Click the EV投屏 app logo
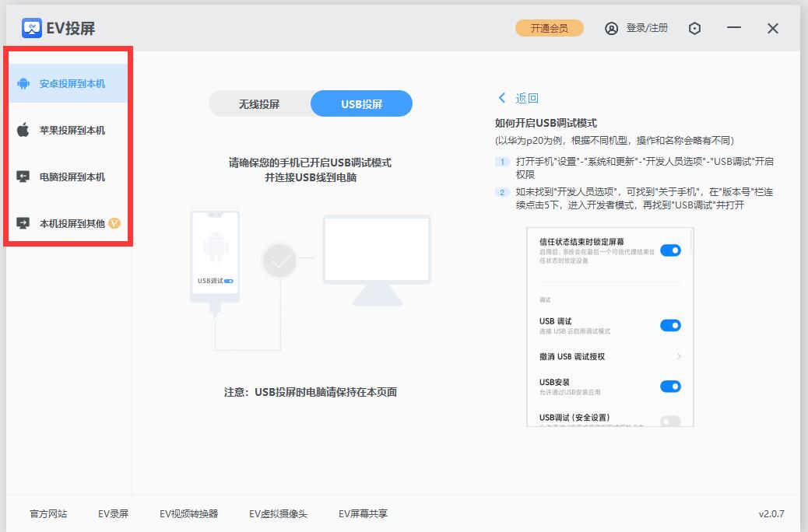 point(31,28)
